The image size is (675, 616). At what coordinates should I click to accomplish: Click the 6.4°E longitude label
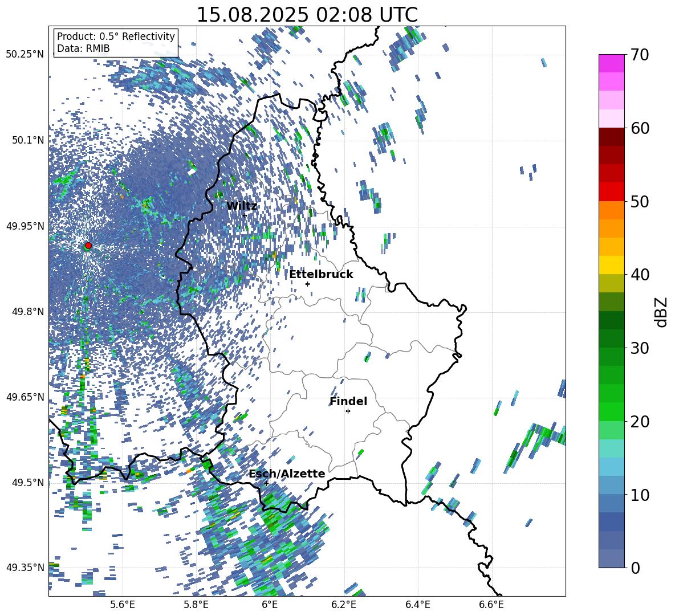coord(417,605)
